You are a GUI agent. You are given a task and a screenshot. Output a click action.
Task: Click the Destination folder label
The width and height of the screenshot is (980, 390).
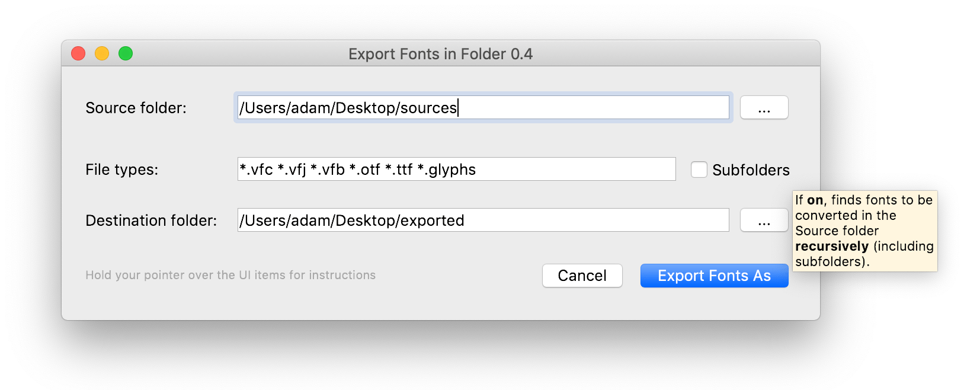(x=151, y=220)
